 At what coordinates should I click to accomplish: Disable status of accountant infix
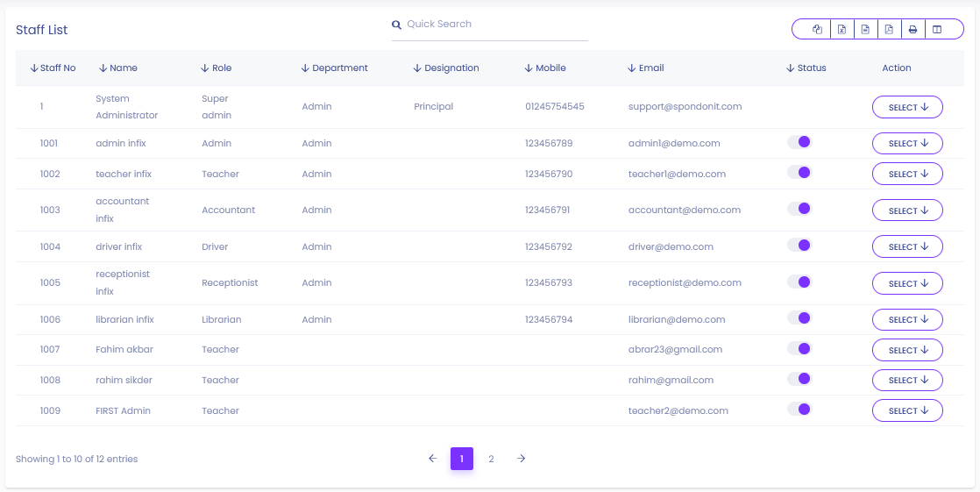(x=799, y=208)
